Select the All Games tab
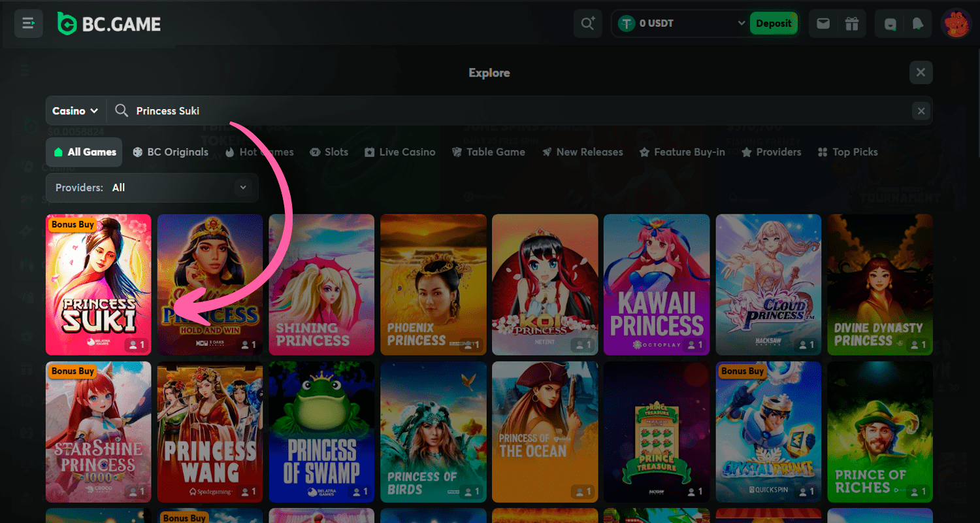The height and width of the screenshot is (523, 980). pyautogui.click(x=85, y=152)
